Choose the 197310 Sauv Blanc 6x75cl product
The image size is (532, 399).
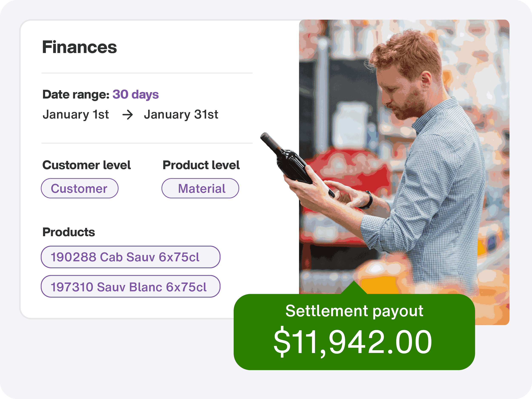tap(131, 286)
